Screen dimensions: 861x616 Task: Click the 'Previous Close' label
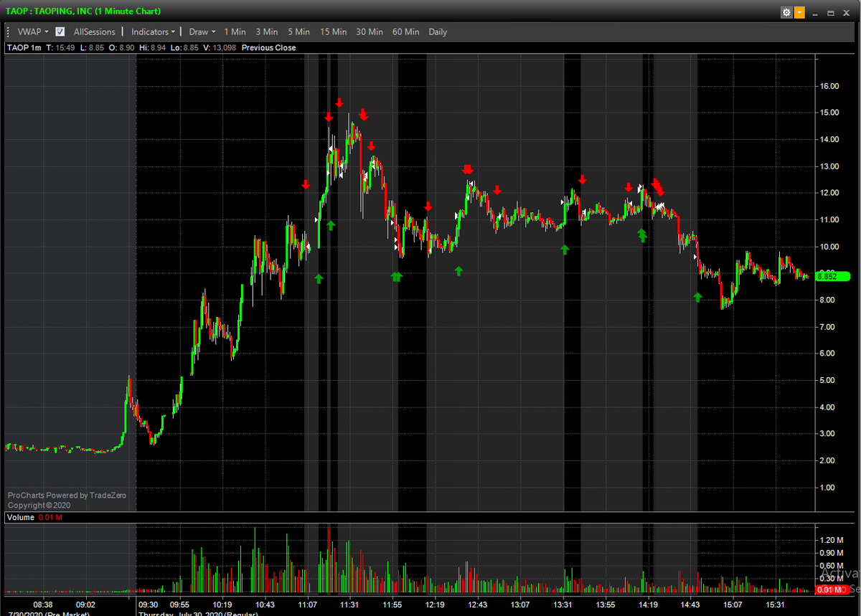click(269, 48)
